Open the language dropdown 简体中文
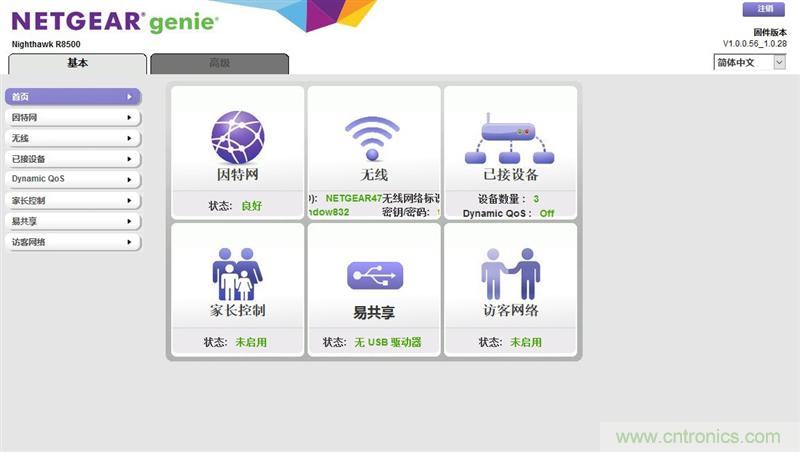The image size is (800, 452). (750, 62)
